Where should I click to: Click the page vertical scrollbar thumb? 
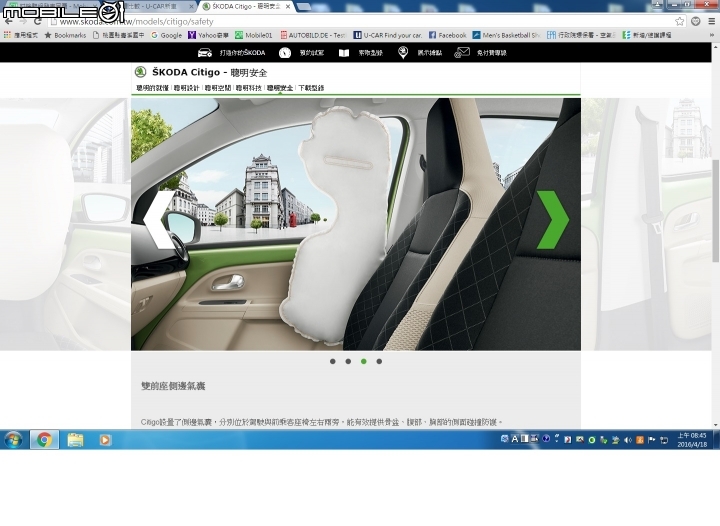715,210
